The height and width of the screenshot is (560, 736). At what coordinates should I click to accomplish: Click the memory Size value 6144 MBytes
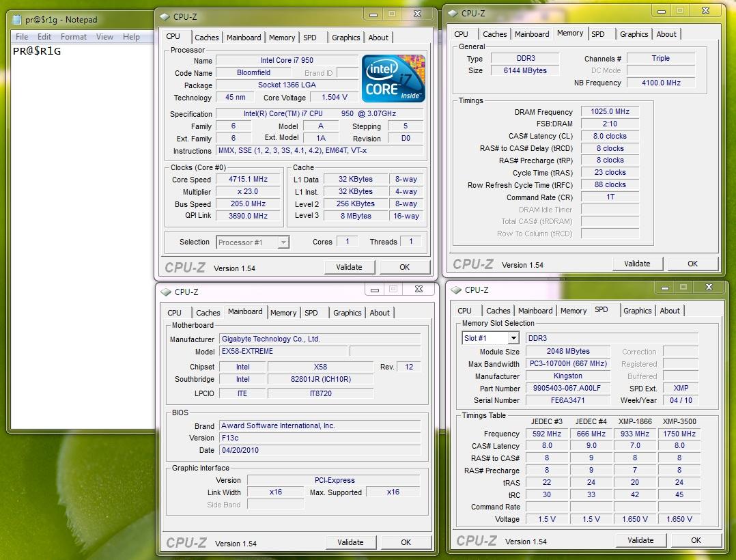525,70
